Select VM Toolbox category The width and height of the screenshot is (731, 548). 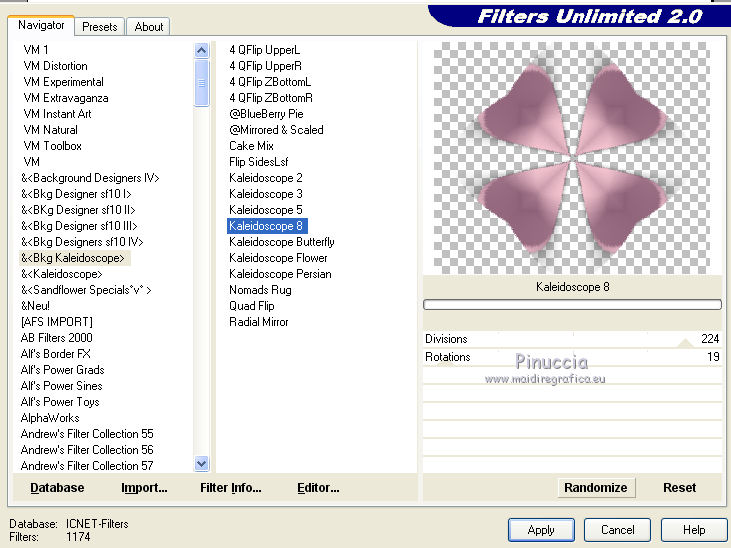tap(52, 146)
